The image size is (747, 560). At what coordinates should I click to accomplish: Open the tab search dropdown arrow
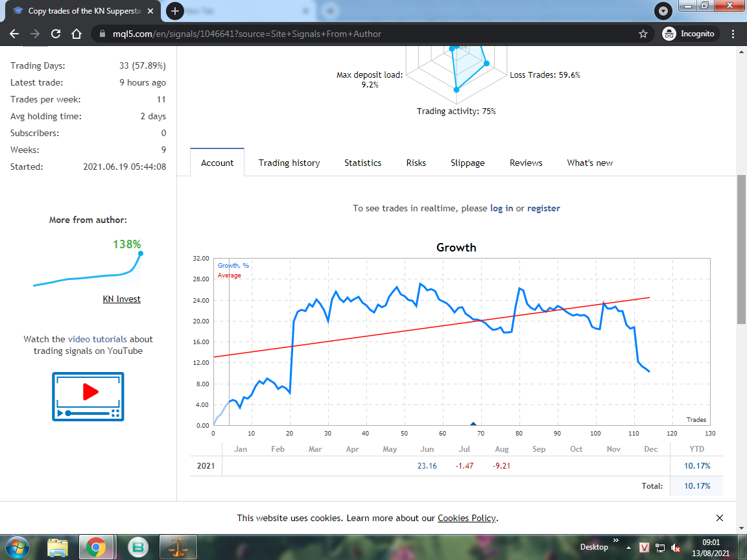[663, 10]
